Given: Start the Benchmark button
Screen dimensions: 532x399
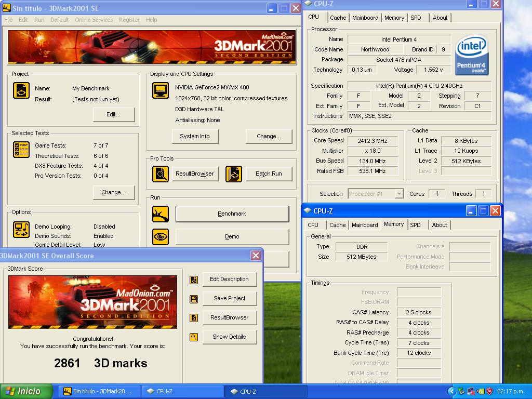Looking at the screenshot, I should click(232, 214).
